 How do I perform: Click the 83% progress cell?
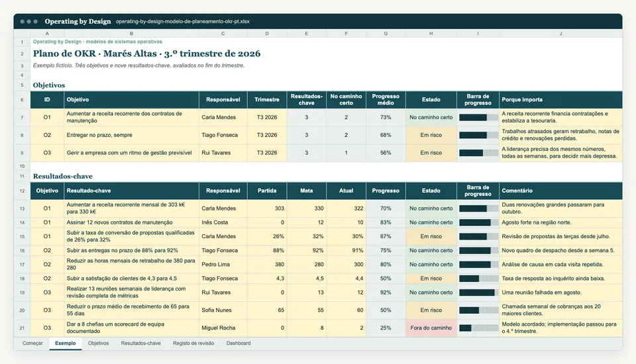(x=386, y=222)
